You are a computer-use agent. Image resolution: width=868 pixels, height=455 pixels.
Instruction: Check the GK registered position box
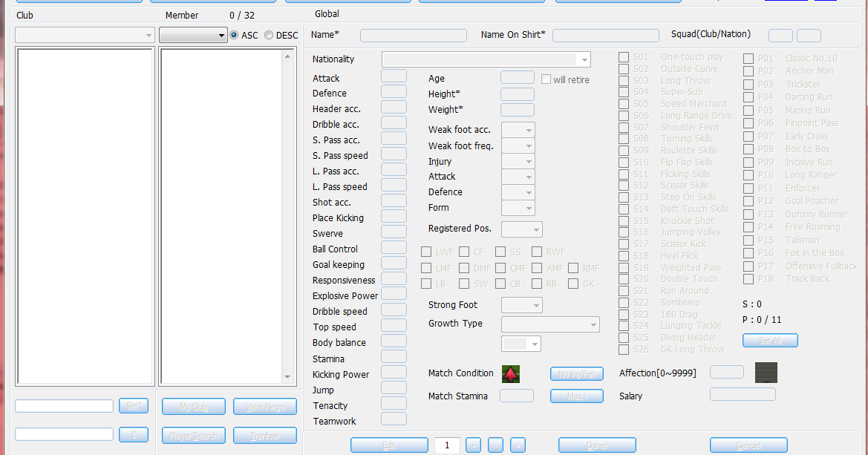(573, 284)
